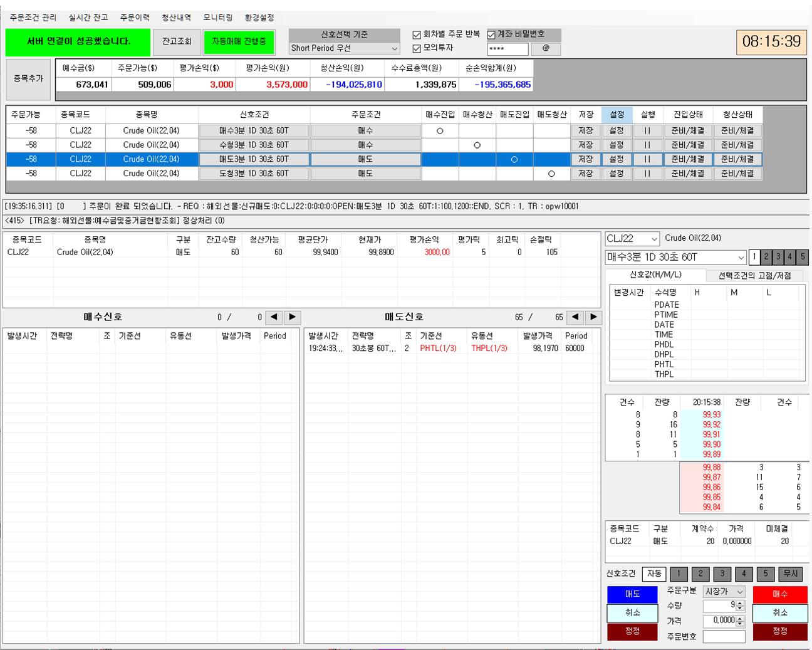Open the Short Period 우선 dropdown

coord(344,48)
